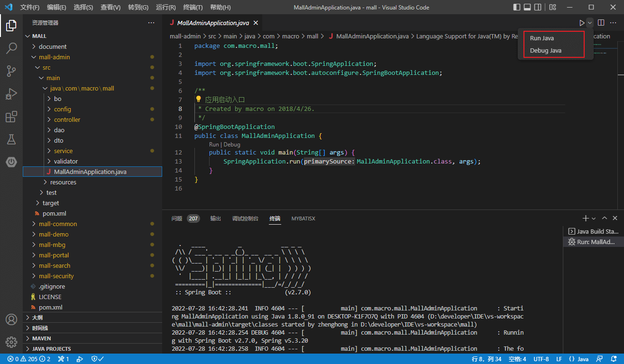Image resolution: width=624 pixels, height=364 pixels.
Task: Click the UTF-8 encoding indicator
Action: pyautogui.click(x=541, y=359)
